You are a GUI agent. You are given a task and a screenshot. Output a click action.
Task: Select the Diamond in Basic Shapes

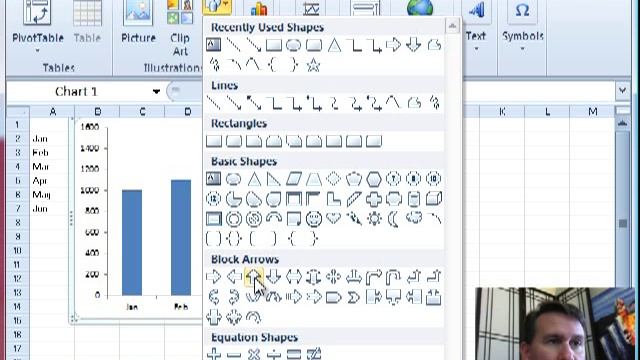tap(334, 178)
